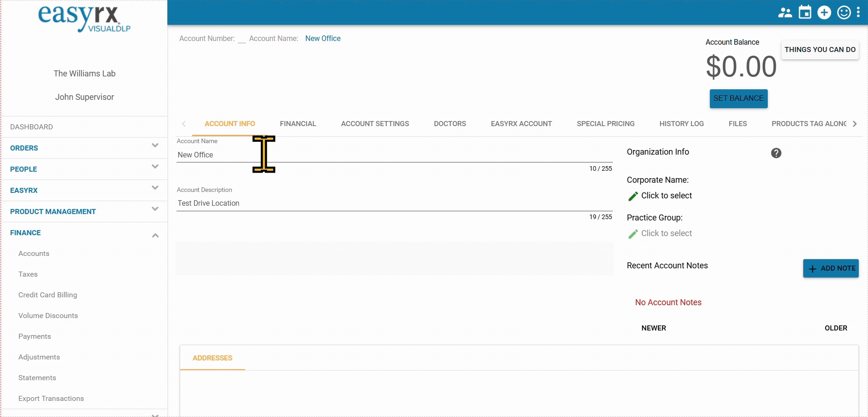
Task: Click pencil icon under Corporate Name
Action: coord(633,196)
